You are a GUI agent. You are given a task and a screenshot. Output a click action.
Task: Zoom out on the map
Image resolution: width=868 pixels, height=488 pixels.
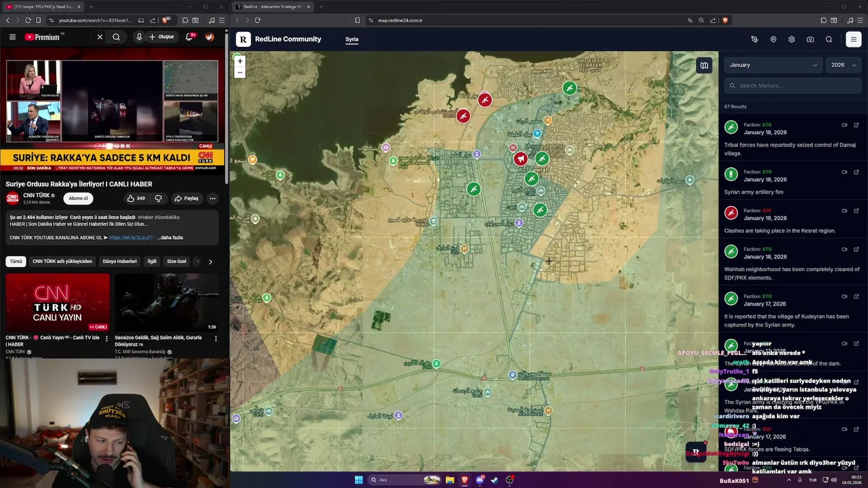point(239,72)
